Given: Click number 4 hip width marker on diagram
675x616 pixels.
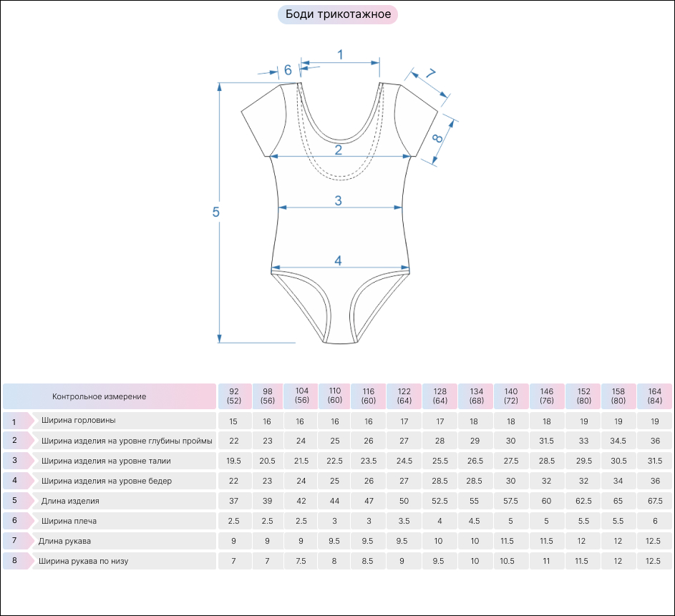Looking at the screenshot, I should tap(338, 260).
